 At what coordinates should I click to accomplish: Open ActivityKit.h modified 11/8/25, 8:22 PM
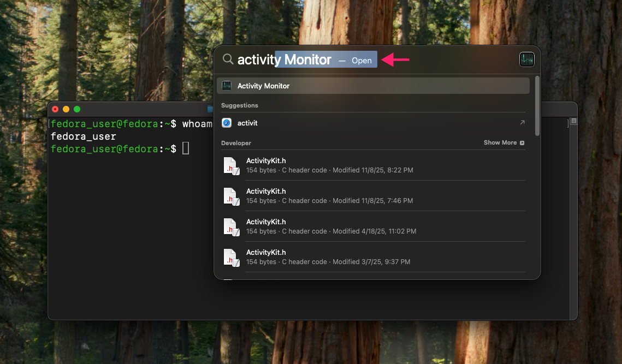(x=373, y=165)
